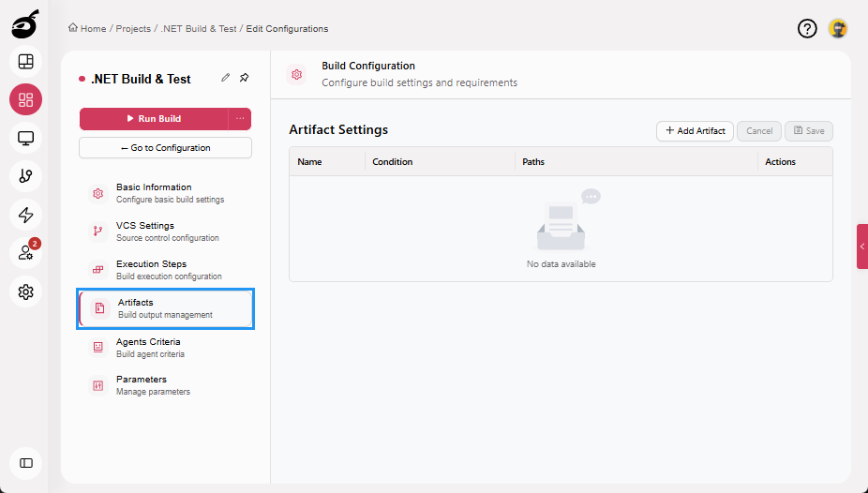Open VCS Settings section
868x493 pixels.
click(x=165, y=232)
